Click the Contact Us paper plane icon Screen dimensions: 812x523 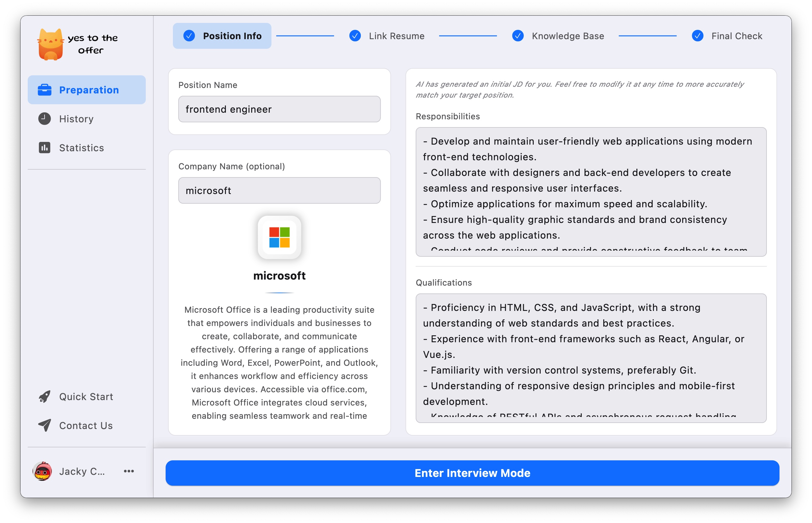(45, 425)
